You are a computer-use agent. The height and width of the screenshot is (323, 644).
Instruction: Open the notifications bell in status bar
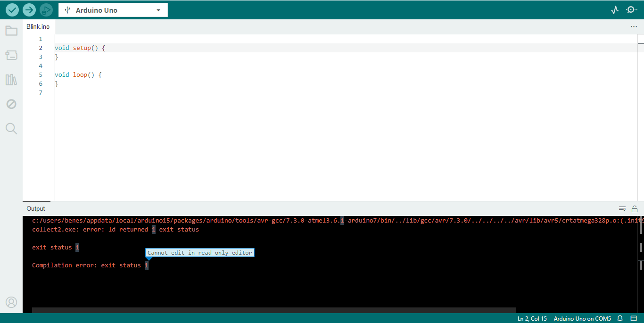620,319
